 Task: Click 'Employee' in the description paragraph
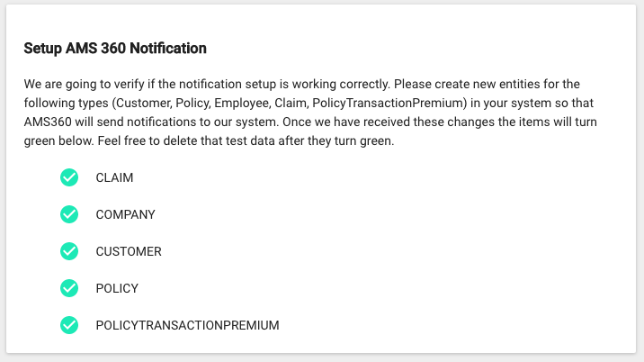click(x=242, y=103)
